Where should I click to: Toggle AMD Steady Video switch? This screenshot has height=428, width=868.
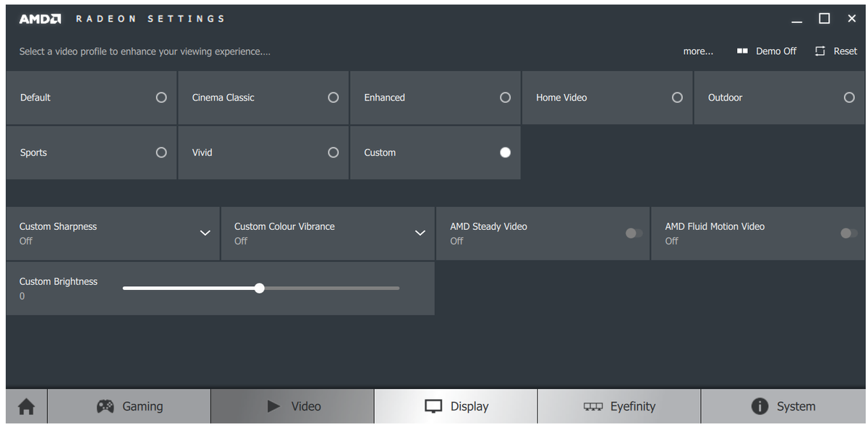(634, 233)
